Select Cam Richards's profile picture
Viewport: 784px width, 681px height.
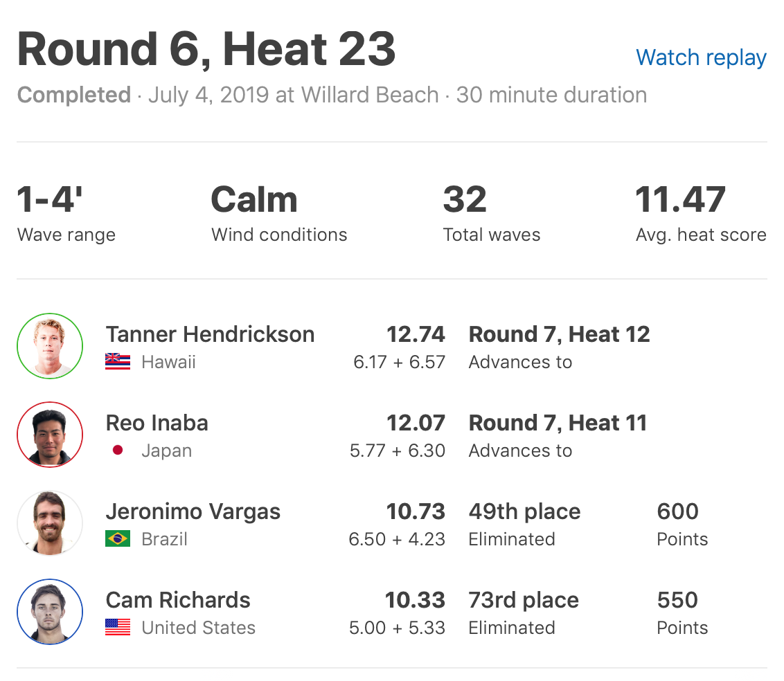click(50, 612)
